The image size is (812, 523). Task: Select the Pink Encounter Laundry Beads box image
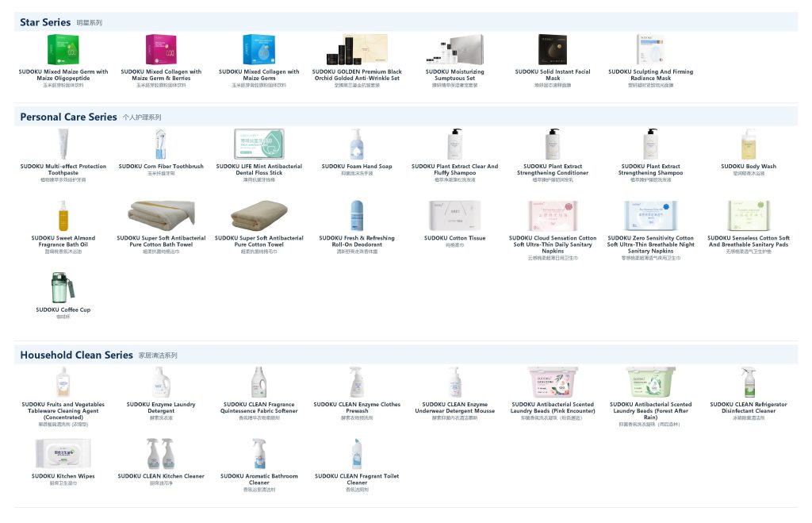tap(553, 382)
